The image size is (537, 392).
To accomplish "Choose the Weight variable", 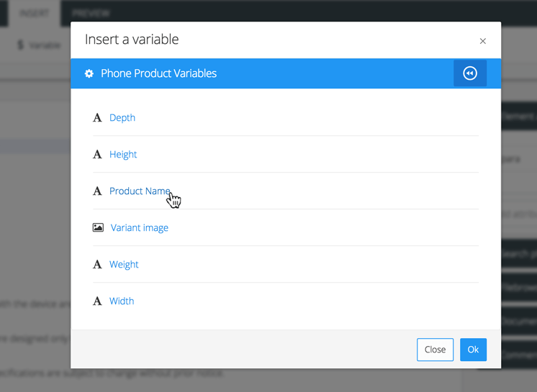I will (x=124, y=265).
